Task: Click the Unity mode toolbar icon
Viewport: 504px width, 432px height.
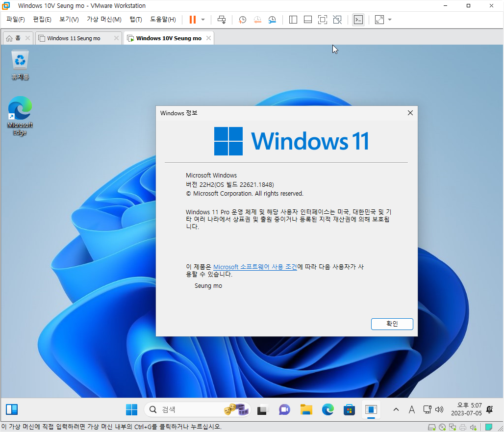Action: pyautogui.click(x=337, y=20)
